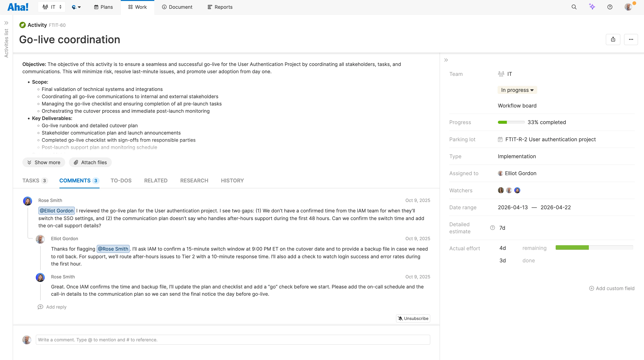The image size is (644, 360).
Task: Open the Reports menu item
Action: (220, 7)
